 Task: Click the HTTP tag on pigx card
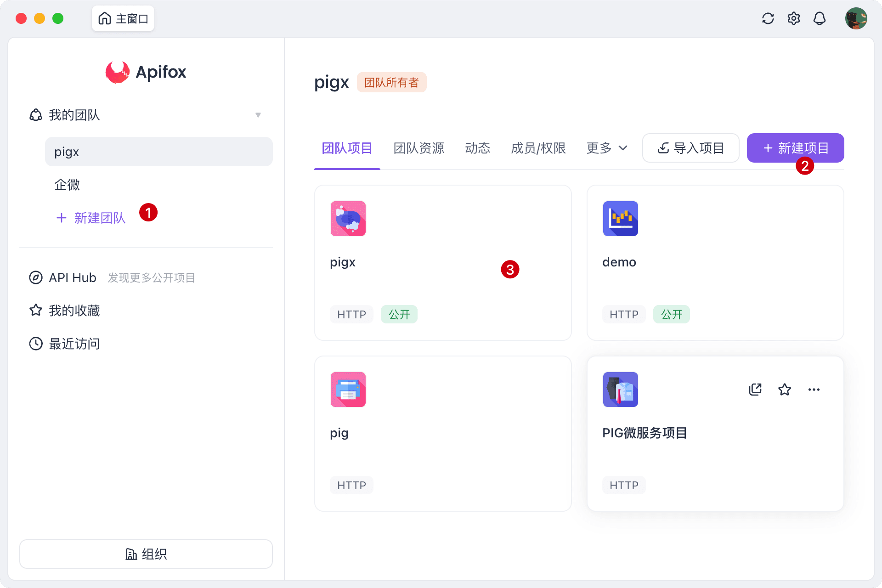coord(352,314)
